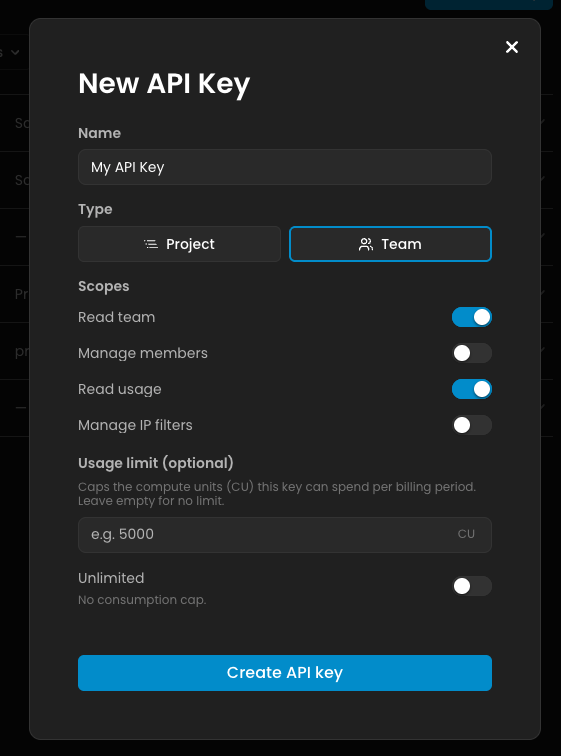Enable the Manage IP filters toggle
This screenshot has width=561, height=756.
pyautogui.click(x=472, y=425)
